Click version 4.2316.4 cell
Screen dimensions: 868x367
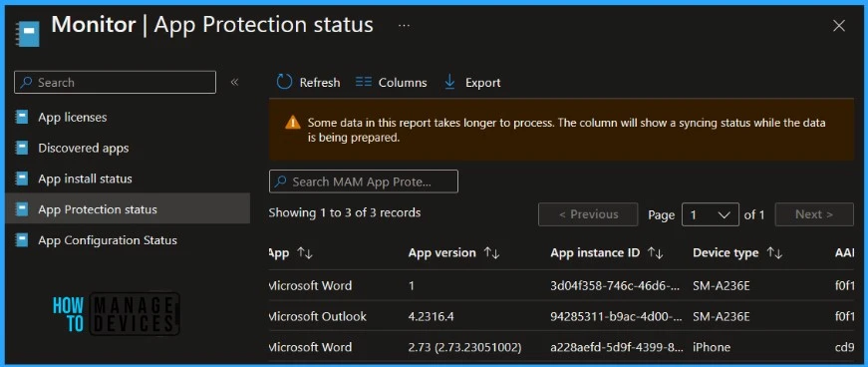432,316
